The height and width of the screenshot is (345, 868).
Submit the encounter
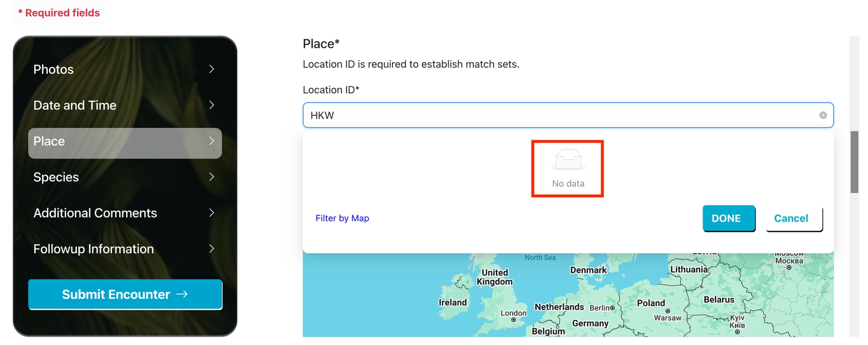pyautogui.click(x=125, y=294)
